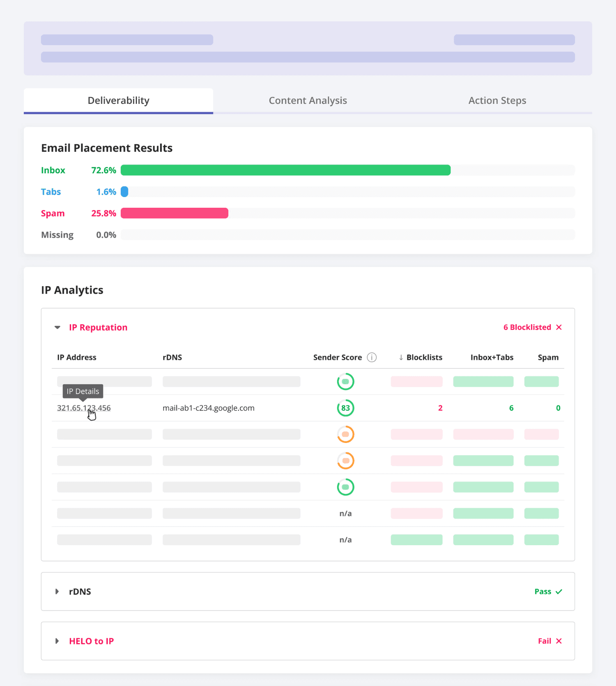The height and width of the screenshot is (686, 616).
Task: Sort by the Blocklists column header
Action: [x=424, y=358]
